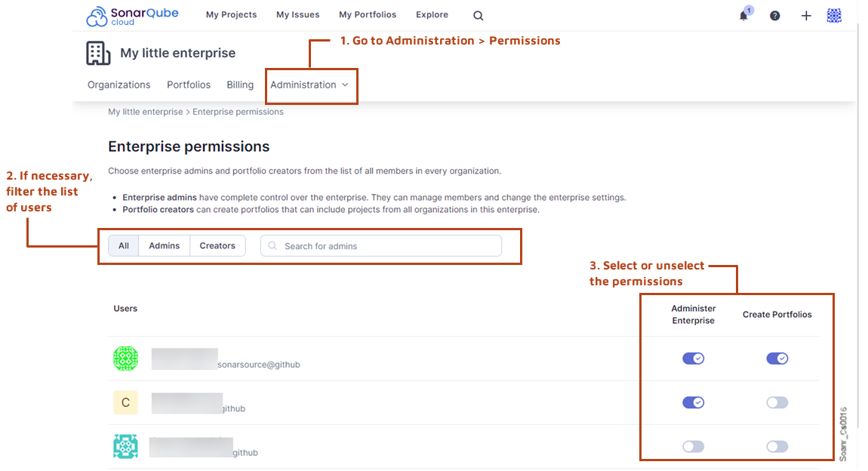Open the user profile avatar top right
This screenshot has width=868, height=471.
(834, 15)
